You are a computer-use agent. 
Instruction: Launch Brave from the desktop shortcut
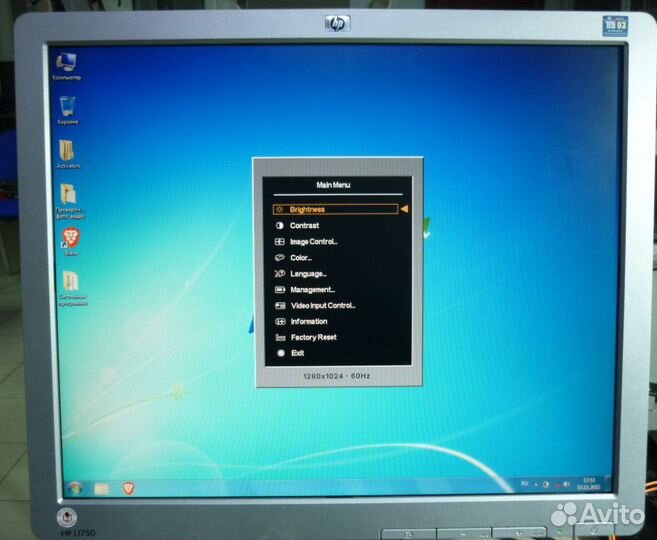[x=70, y=242]
